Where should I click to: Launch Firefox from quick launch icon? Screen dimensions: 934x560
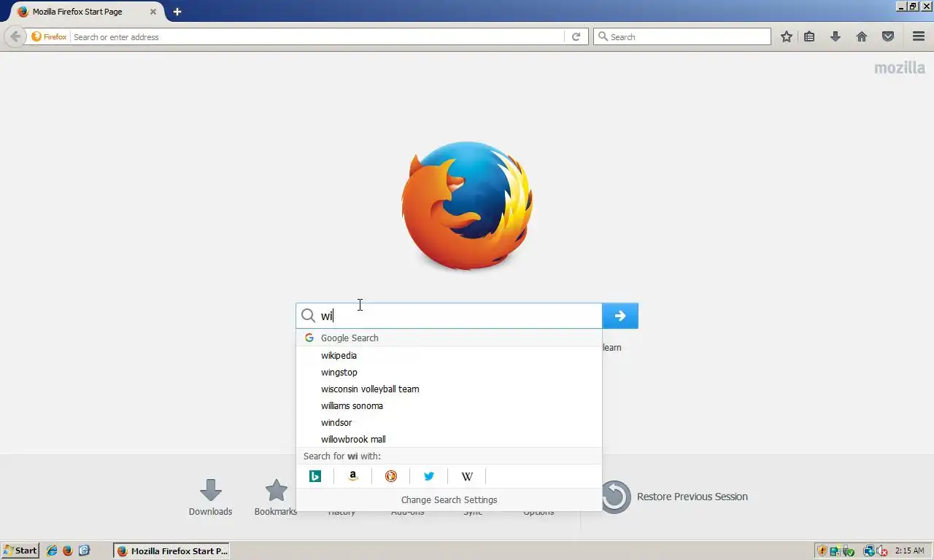click(68, 551)
